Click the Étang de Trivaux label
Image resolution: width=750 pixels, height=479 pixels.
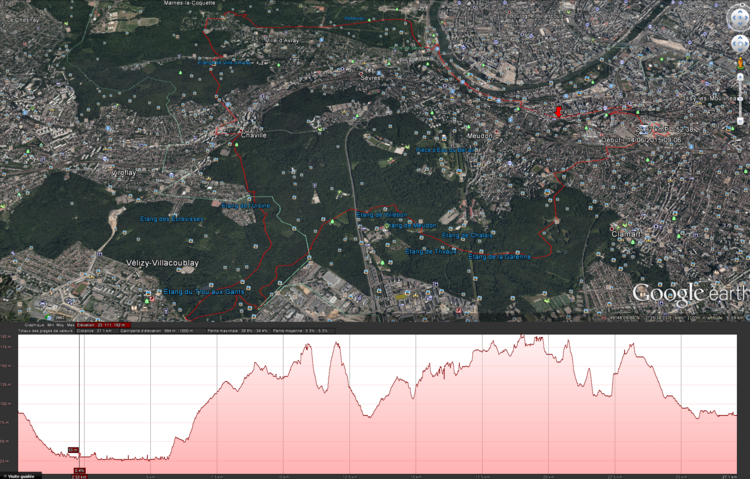coord(431,251)
